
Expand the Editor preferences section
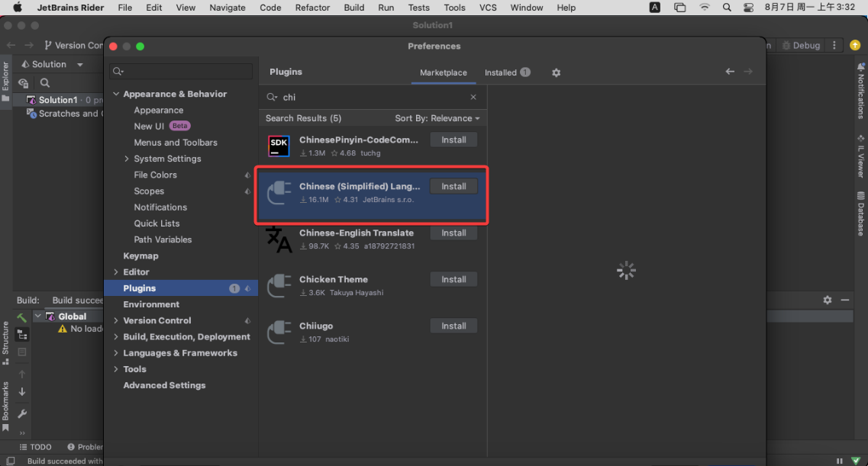(116, 272)
